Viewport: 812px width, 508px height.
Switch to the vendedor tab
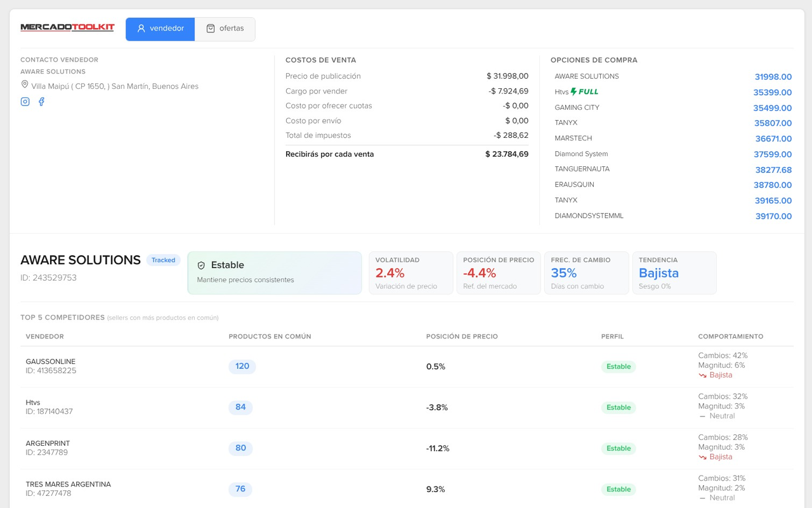pos(160,29)
